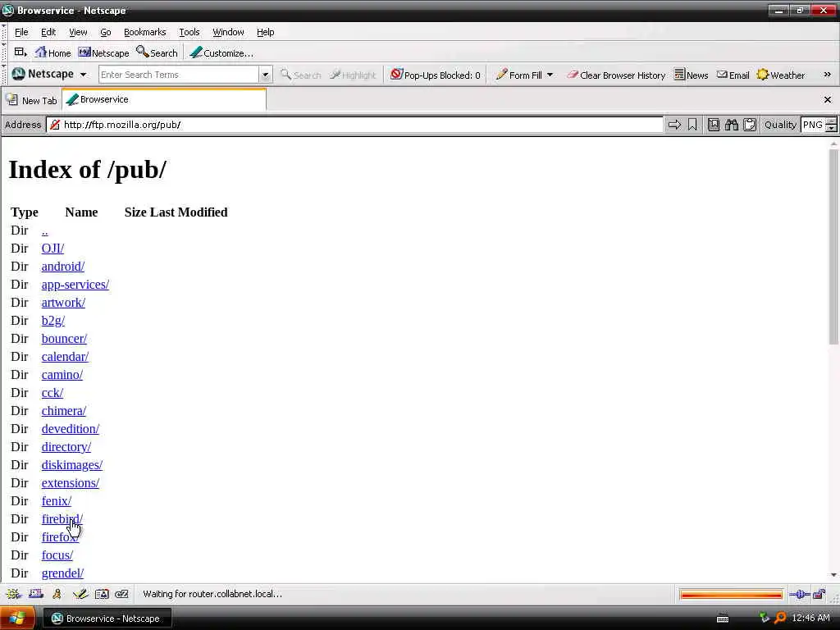Open the Netscape toolbar shortcut
The image size is (840, 630).
[104, 53]
